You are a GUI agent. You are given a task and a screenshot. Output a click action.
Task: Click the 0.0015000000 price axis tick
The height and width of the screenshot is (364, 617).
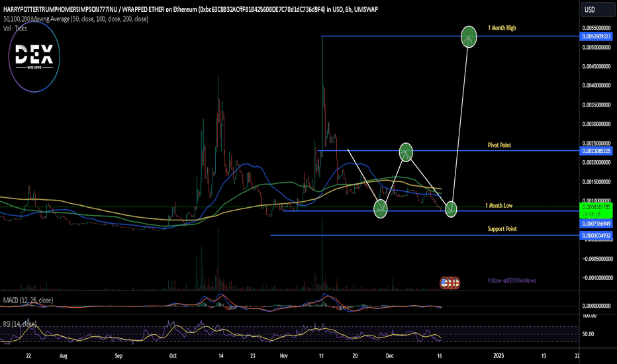[596, 182]
